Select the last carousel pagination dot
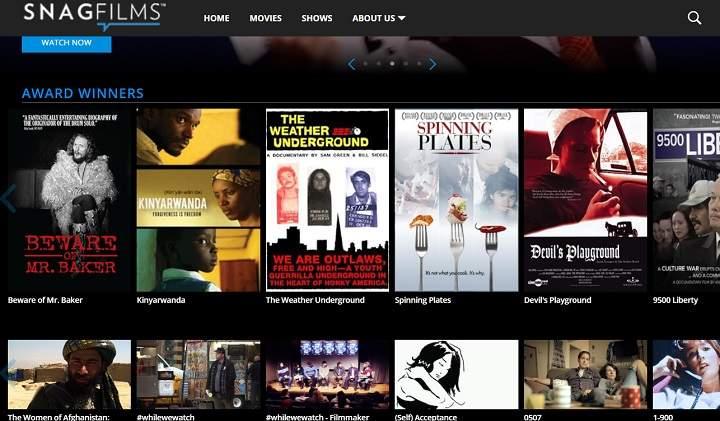 coord(418,64)
